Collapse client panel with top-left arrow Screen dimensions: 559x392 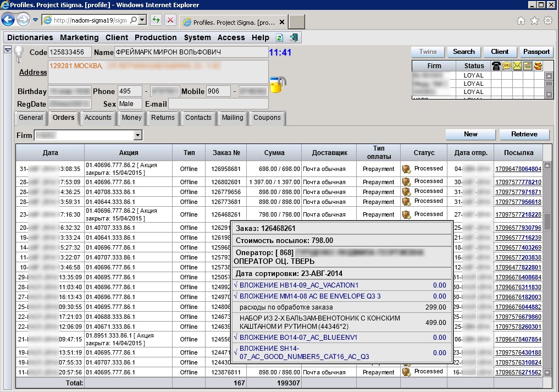(8, 50)
